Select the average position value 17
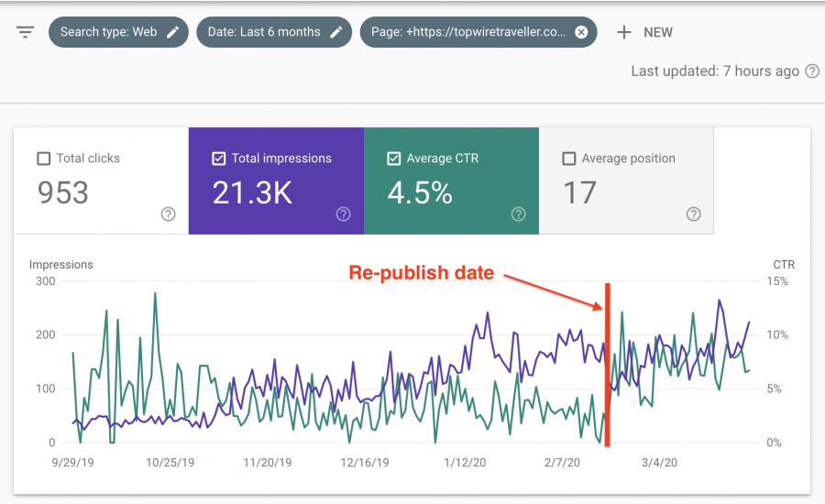The width and height of the screenshot is (825, 504). coord(579,192)
